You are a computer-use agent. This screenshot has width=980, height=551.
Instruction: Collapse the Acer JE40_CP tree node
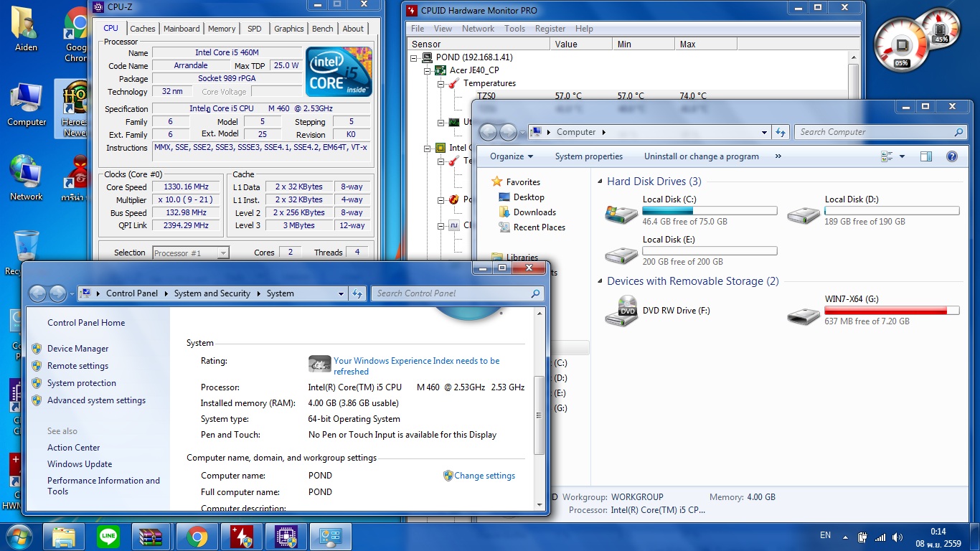coord(428,70)
